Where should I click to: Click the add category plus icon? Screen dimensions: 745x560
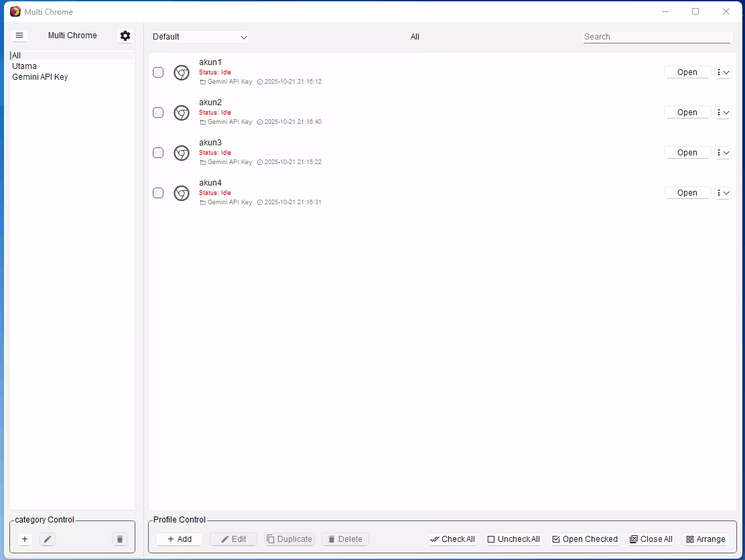[25, 539]
